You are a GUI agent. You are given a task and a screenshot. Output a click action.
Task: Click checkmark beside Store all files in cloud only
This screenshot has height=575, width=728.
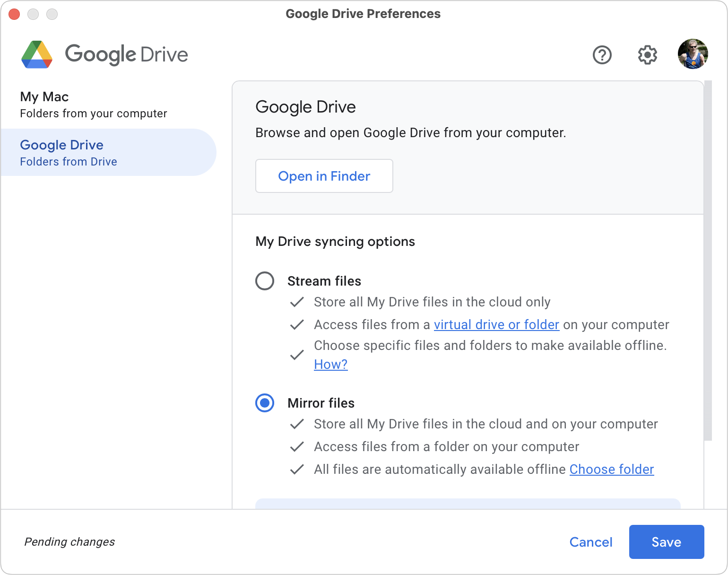point(297,302)
